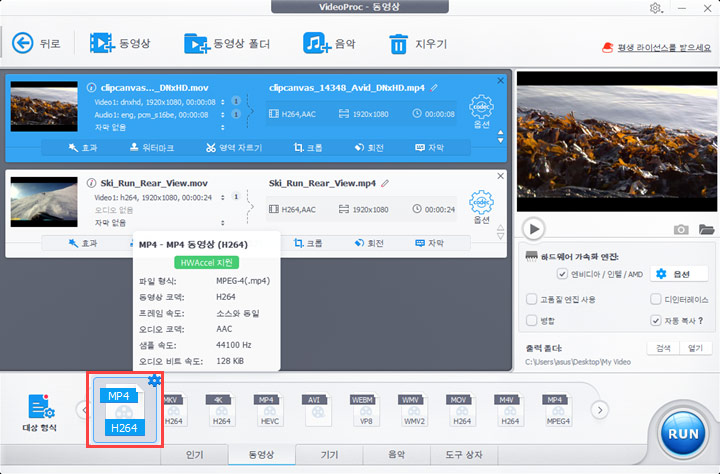Remove the clipcanvas video from list
720x474 pixels.
coord(501,80)
